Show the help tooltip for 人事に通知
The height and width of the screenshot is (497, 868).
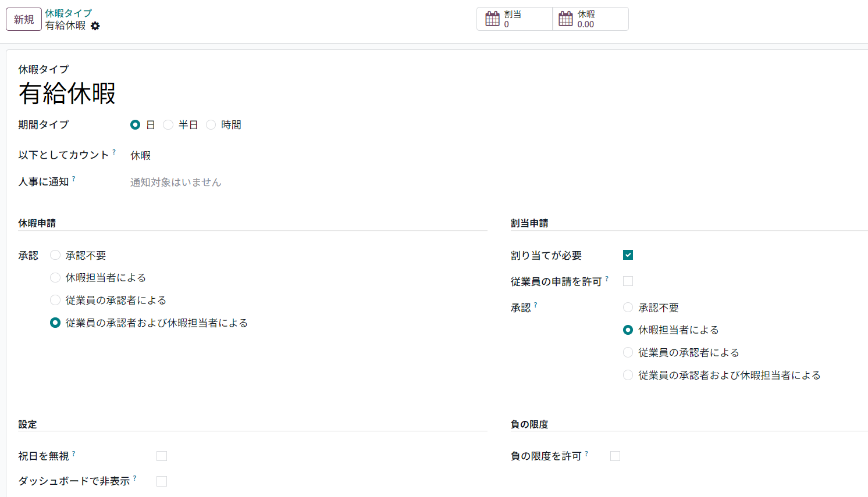tap(74, 178)
